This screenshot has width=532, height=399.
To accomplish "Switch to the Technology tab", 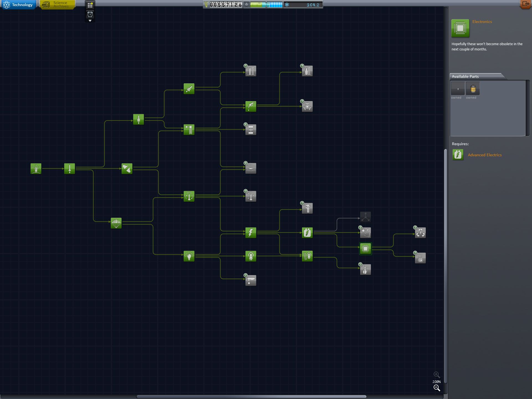I will [x=19, y=5].
